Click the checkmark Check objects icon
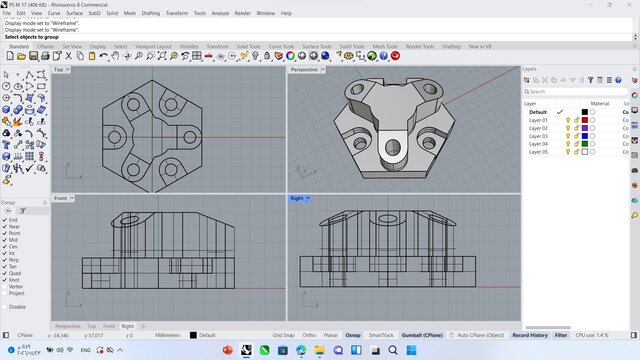The height and width of the screenshot is (360, 640). pyautogui.click(x=29, y=168)
